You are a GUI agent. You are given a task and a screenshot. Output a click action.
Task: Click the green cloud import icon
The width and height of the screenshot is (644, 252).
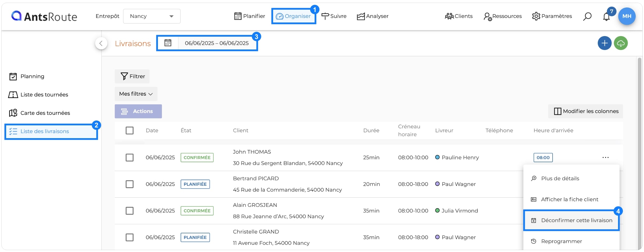click(621, 43)
